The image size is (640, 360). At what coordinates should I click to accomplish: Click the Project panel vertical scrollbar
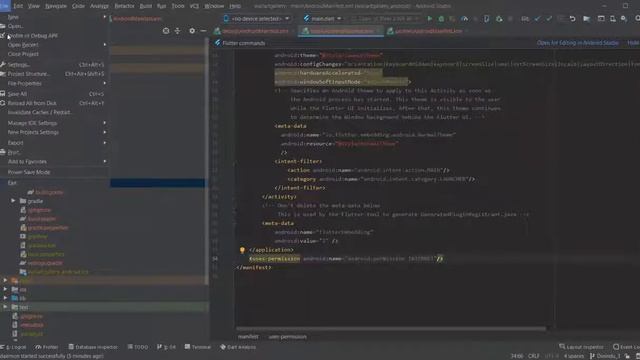coord(207,161)
